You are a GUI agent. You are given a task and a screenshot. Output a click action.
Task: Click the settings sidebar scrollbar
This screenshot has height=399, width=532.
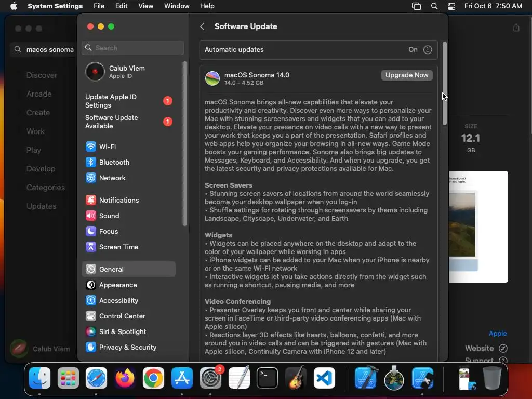(x=184, y=143)
